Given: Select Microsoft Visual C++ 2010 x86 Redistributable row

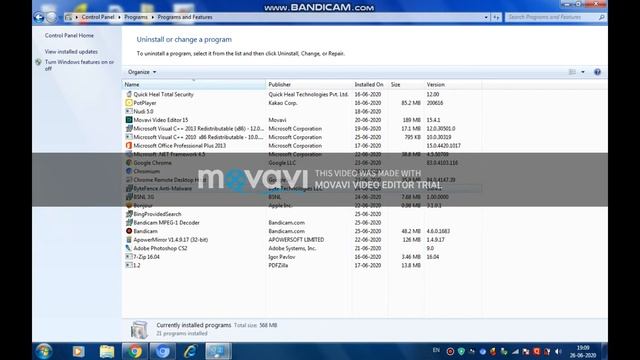Looking at the screenshot, I should [x=302, y=137].
